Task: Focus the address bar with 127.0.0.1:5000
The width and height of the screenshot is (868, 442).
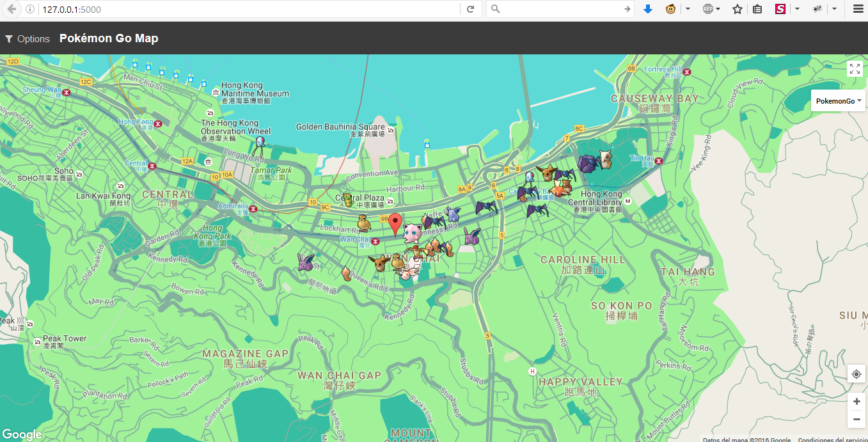Action: point(249,10)
